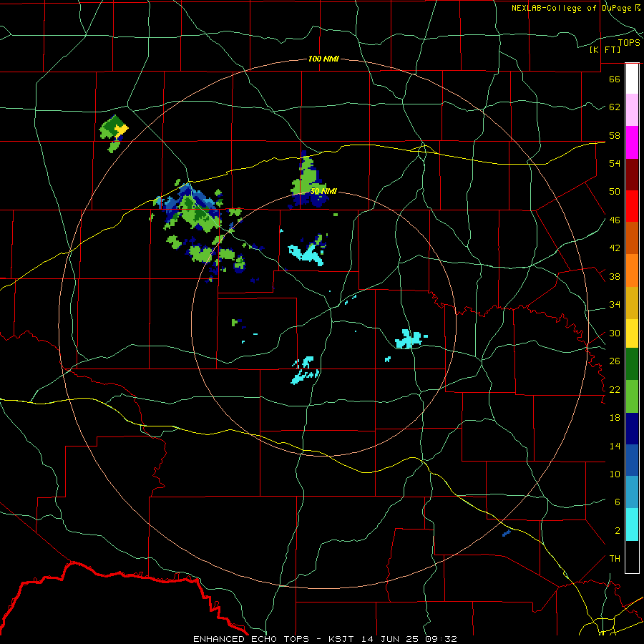Select the cyan legend swatch
This screenshot has height=644, width=644.
point(632,525)
